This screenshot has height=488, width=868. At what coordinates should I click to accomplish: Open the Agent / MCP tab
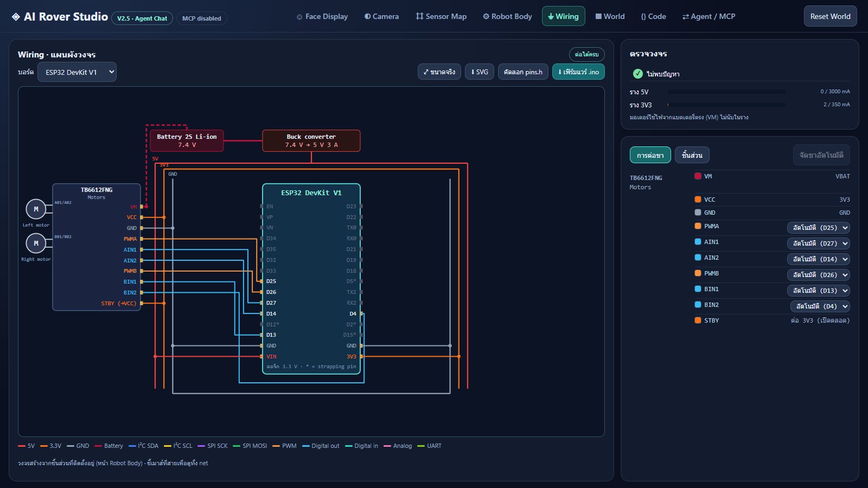pyautogui.click(x=709, y=16)
